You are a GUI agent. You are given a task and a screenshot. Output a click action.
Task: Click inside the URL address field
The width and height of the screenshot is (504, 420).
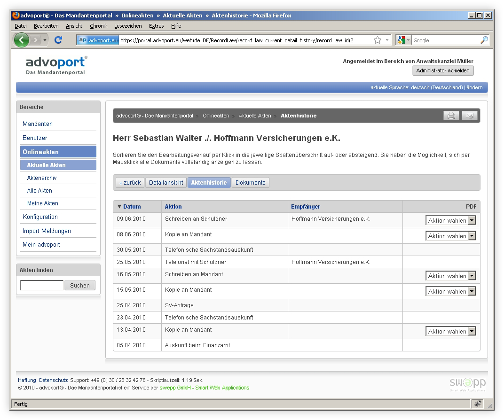(246, 40)
